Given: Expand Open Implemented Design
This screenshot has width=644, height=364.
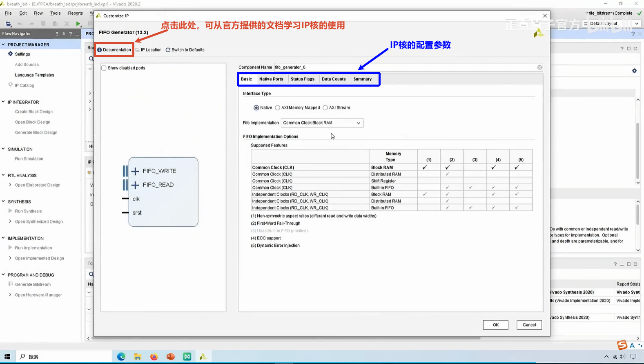Looking at the screenshot, I should 10,258.
